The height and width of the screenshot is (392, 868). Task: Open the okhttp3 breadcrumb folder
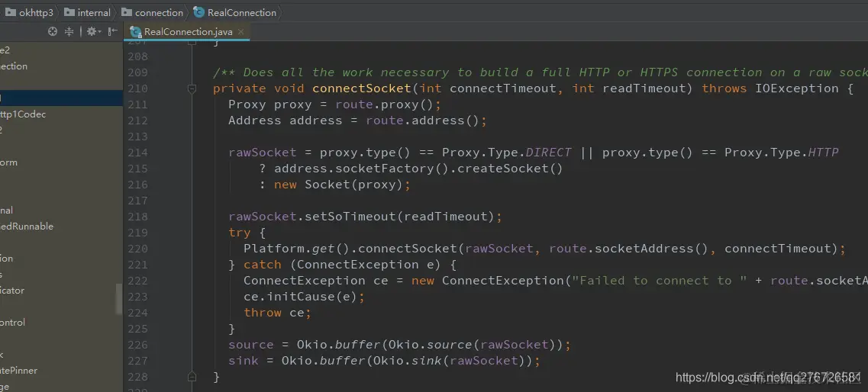[x=29, y=12]
